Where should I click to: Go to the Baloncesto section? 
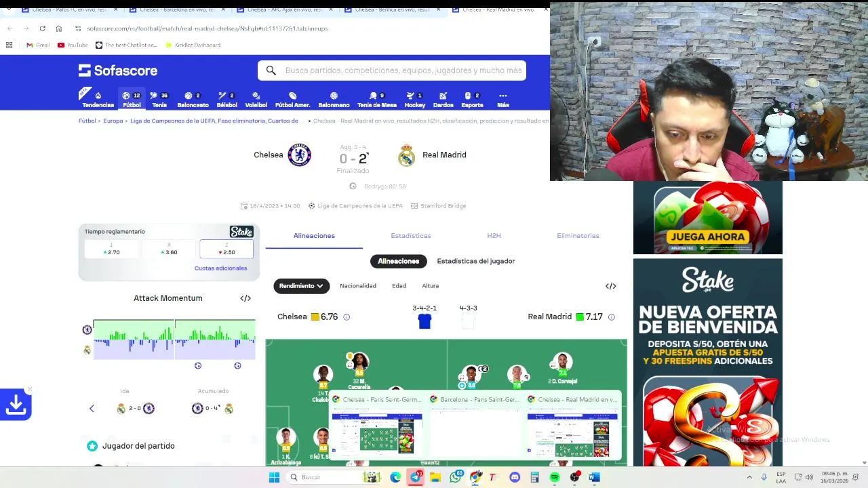193,100
